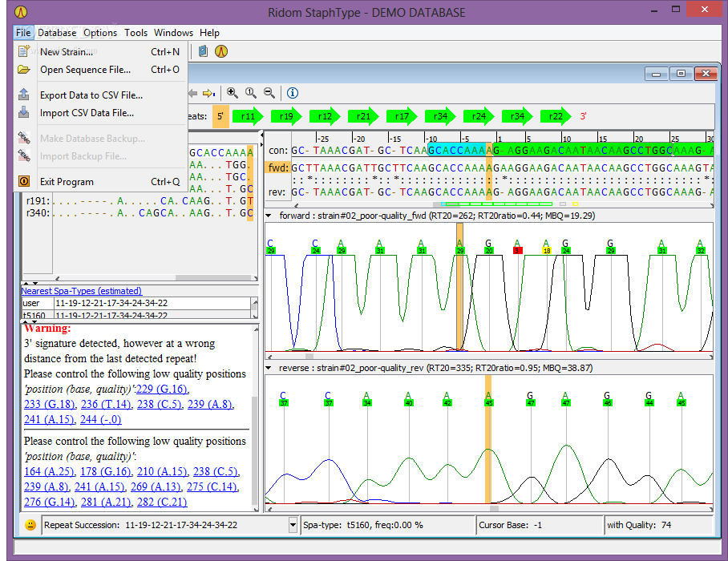The height and width of the screenshot is (561, 728).
Task: Open the Tools menu
Action: 135,33
